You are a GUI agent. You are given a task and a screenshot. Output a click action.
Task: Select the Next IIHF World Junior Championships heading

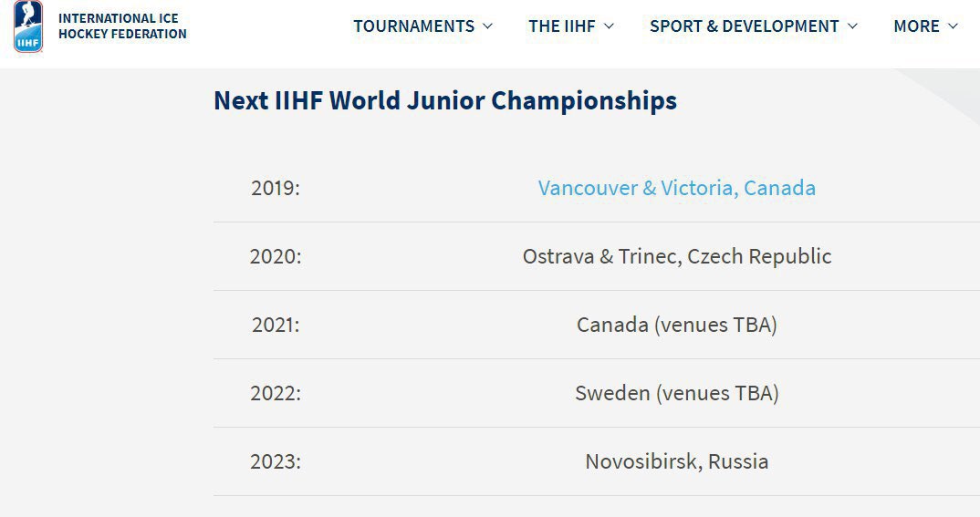point(445,100)
